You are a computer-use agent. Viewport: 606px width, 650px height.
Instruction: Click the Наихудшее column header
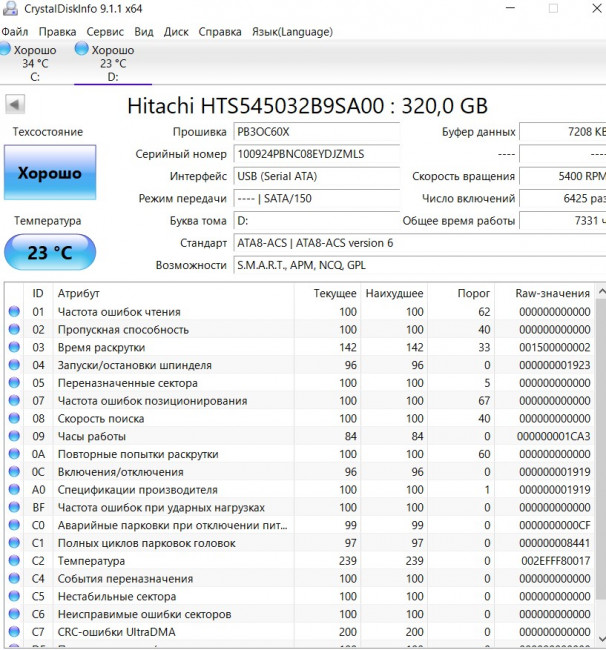click(394, 293)
